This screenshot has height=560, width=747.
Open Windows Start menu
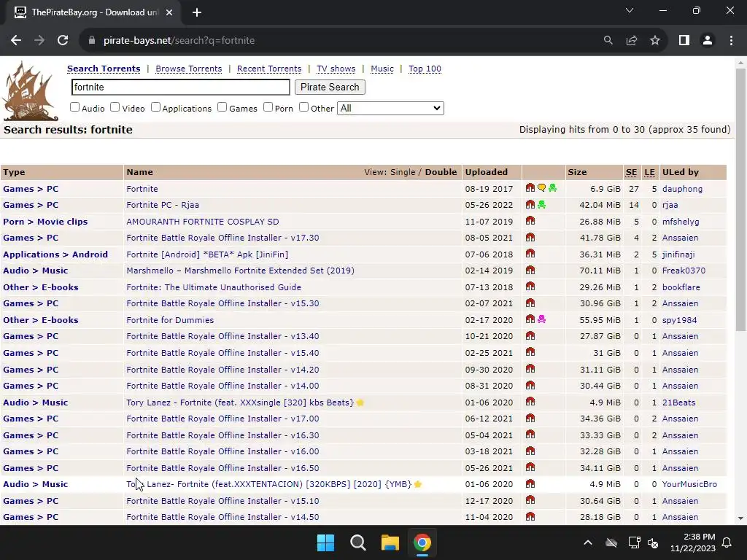[326, 542]
